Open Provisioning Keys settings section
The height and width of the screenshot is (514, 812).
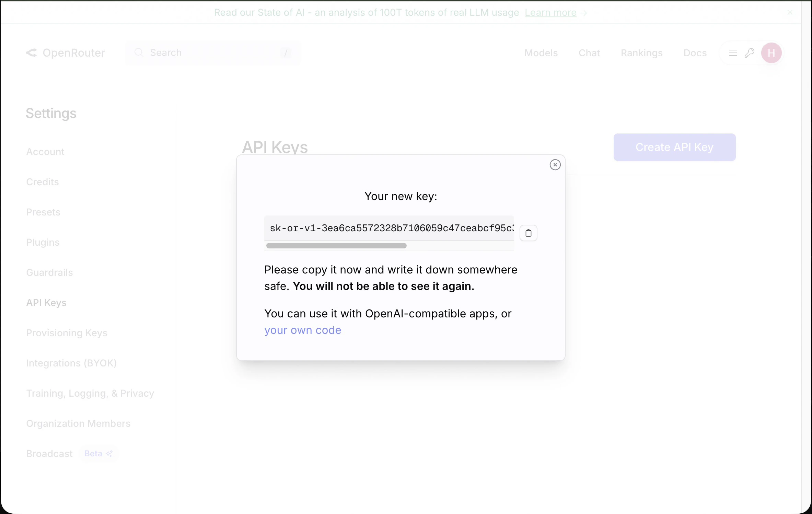click(x=67, y=333)
